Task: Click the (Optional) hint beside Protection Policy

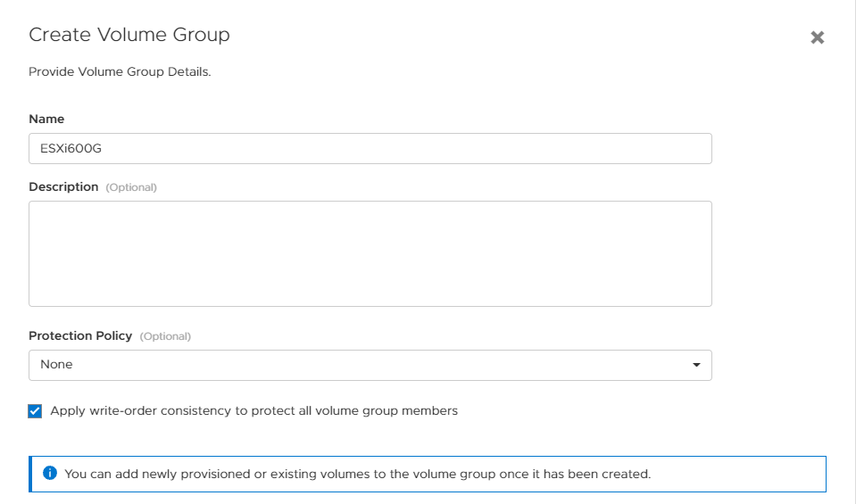Action: pyautogui.click(x=165, y=336)
